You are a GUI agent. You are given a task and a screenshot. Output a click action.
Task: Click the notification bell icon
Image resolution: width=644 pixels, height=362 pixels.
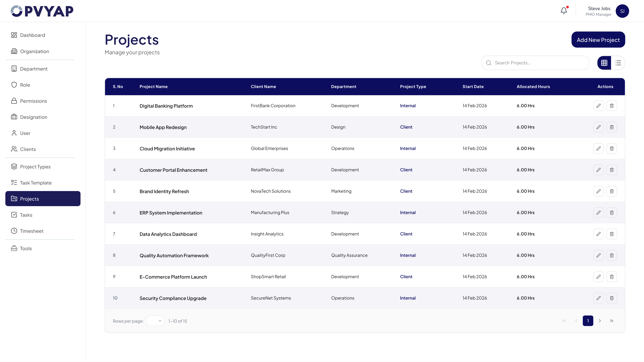(563, 11)
